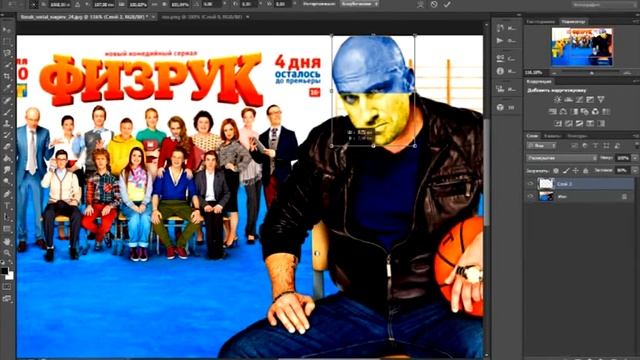Image resolution: width=640 pixels, height=360 pixels.
Task: Toggle lock transparent pixels
Action: pos(556,171)
